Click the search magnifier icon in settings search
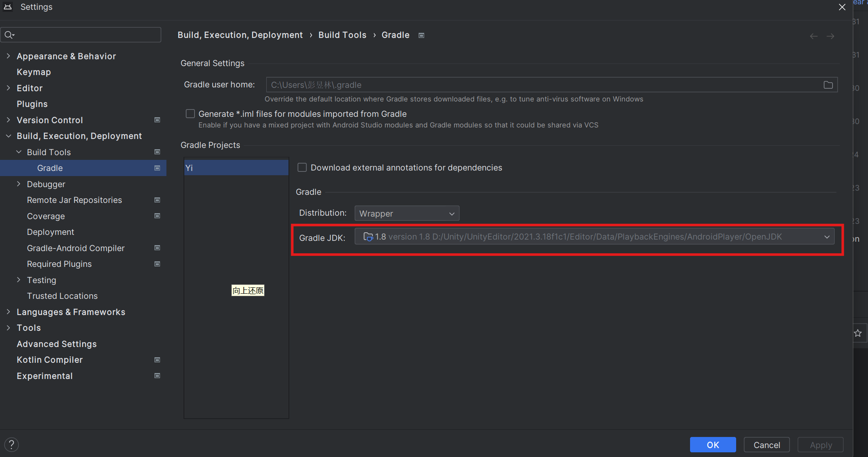 (9, 35)
